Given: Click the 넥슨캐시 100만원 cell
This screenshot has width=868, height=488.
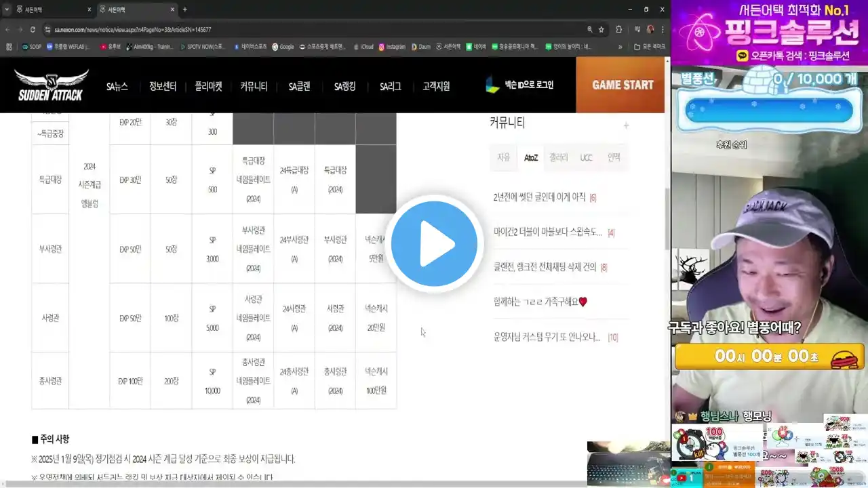Looking at the screenshot, I should point(376,381).
